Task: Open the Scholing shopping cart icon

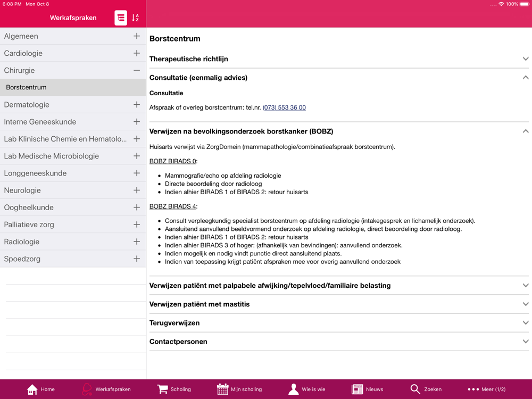Action: coord(162,389)
